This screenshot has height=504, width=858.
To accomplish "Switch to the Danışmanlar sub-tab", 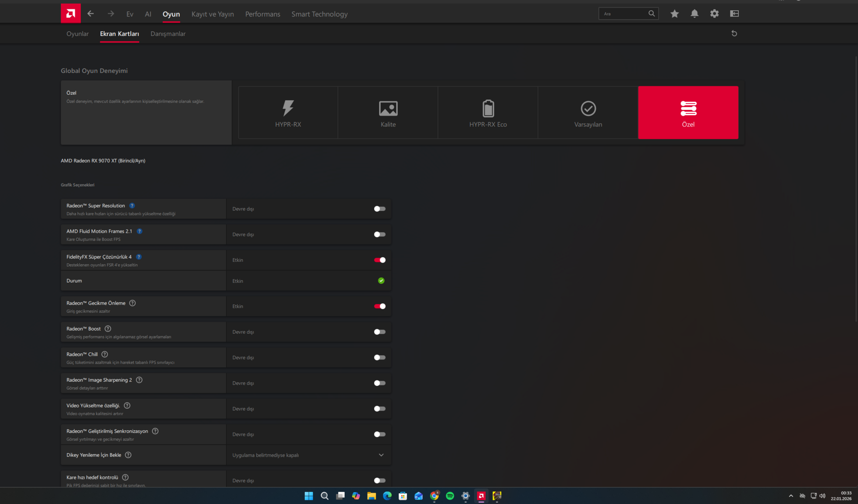I will click(168, 34).
